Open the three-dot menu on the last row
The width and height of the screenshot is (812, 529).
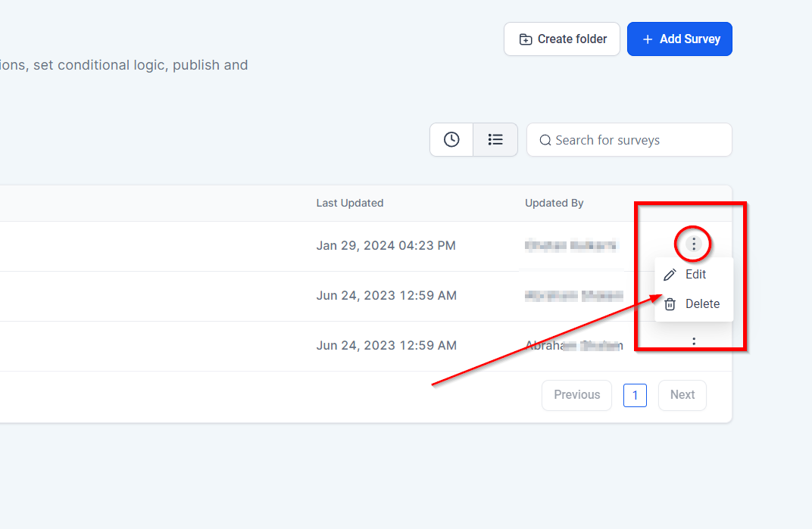[694, 342]
